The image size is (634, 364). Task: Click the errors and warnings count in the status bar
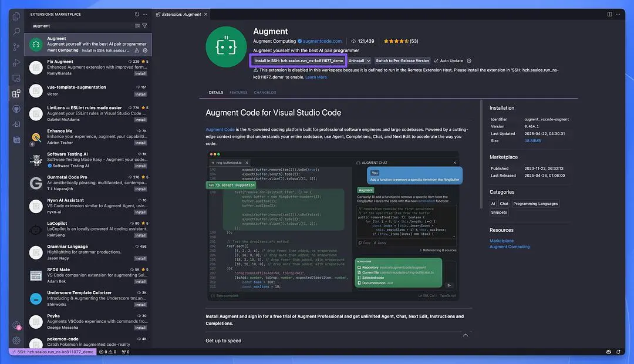(x=107, y=352)
